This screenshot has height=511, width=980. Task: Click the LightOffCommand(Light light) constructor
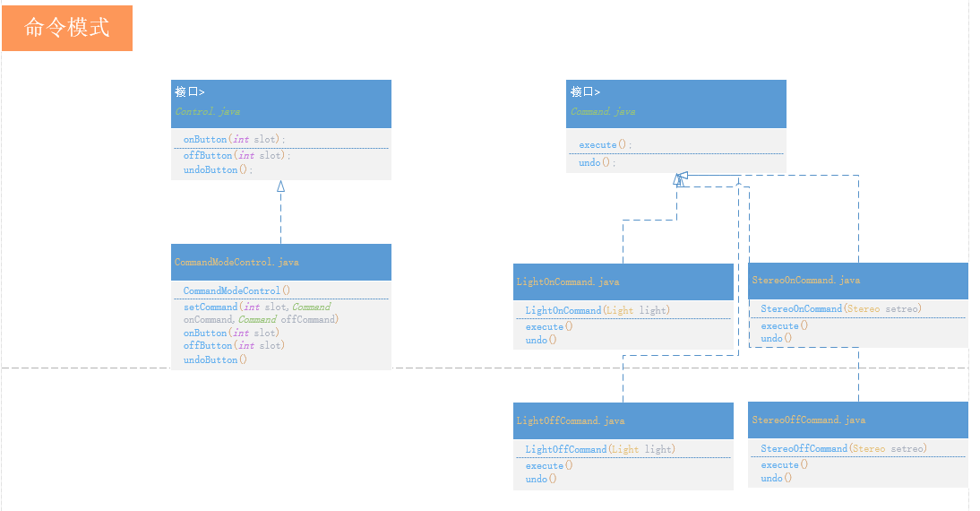(600, 450)
